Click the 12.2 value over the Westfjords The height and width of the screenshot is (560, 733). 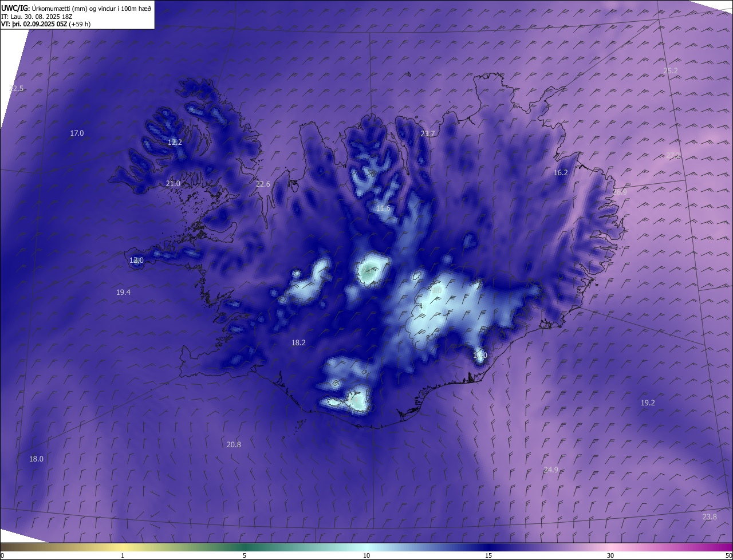coord(175,143)
